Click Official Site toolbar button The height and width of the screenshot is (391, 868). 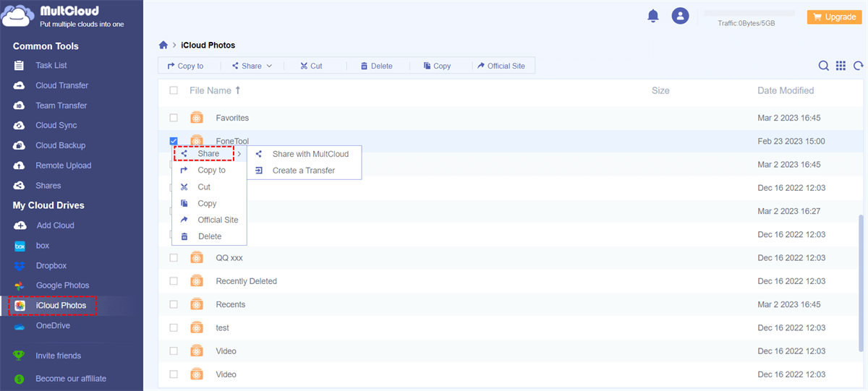pos(501,66)
